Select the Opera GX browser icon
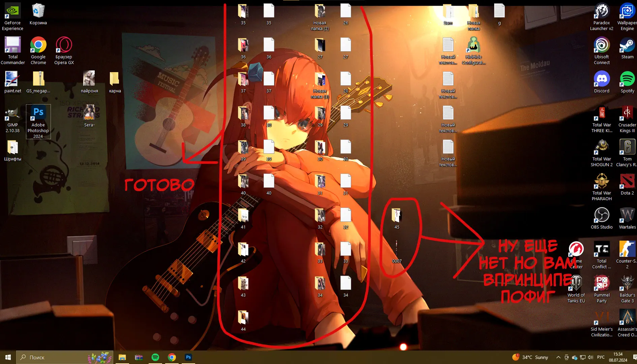 click(x=64, y=46)
